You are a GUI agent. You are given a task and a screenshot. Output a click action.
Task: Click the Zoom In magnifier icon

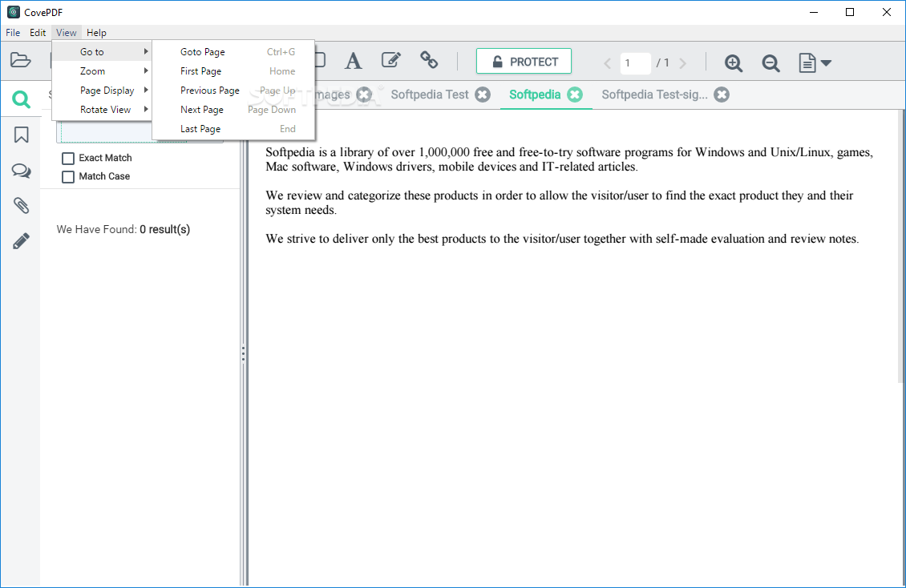pyautogui.click(x=734, y=63)
